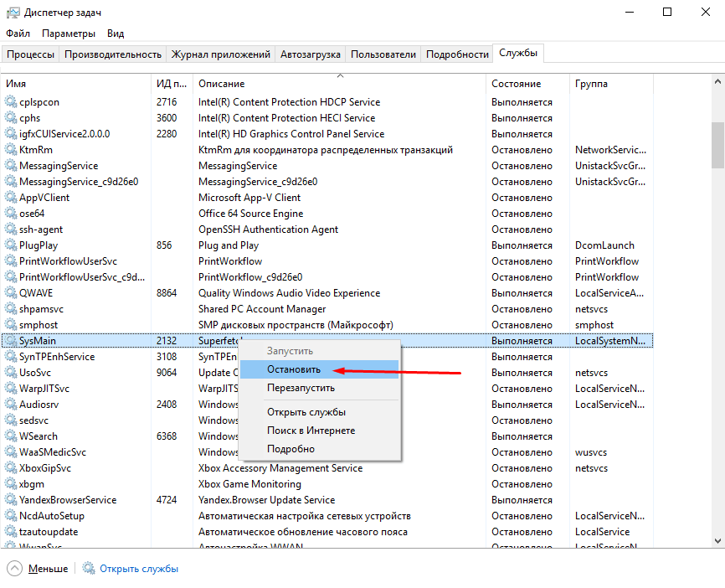Choose Подробно in the context menu
This screenshot has width=725, height=588.
click(319, 449)
